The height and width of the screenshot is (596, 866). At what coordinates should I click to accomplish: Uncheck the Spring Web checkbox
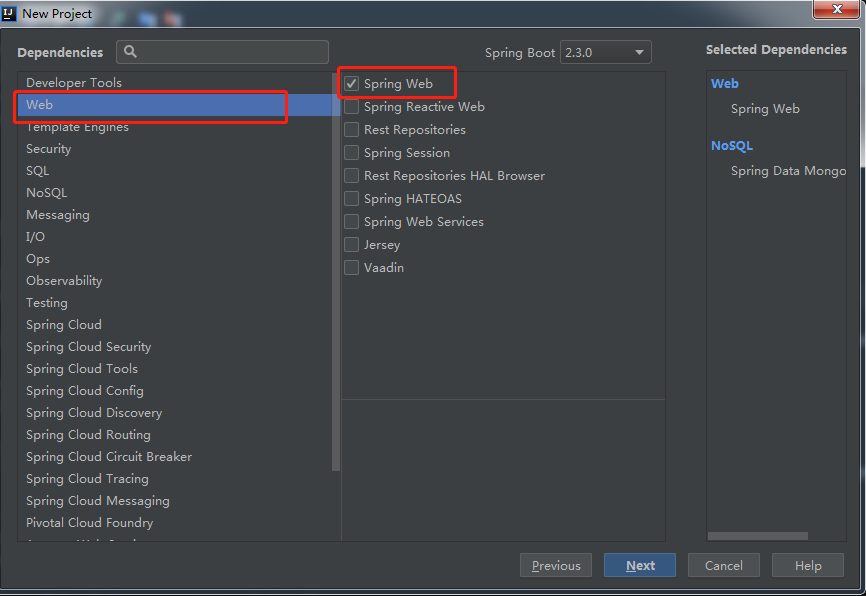(x=352, y=83)
